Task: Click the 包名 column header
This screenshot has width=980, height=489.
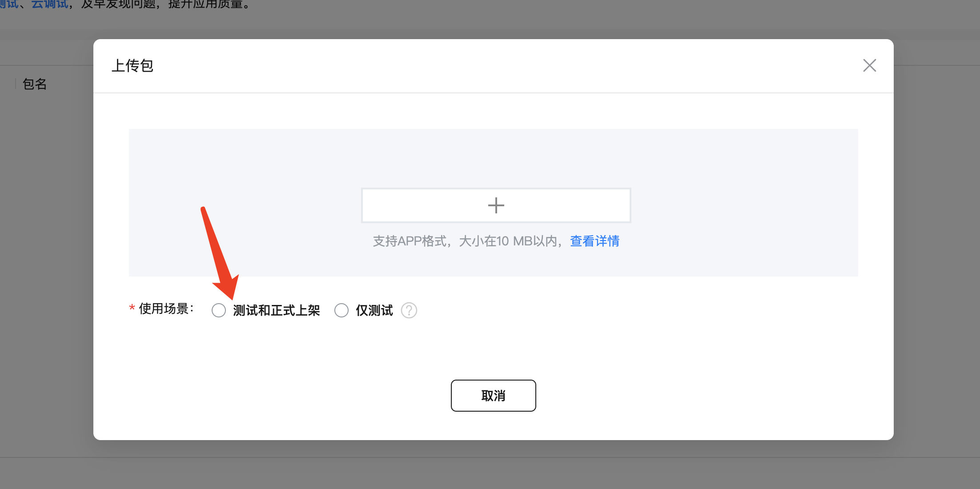Action: click(x=35, y=84)
